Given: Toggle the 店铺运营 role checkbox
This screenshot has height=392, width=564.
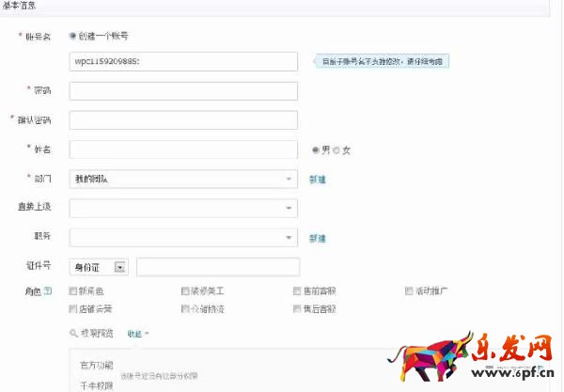Looking at the screenshot, I should tap(73, 308).
